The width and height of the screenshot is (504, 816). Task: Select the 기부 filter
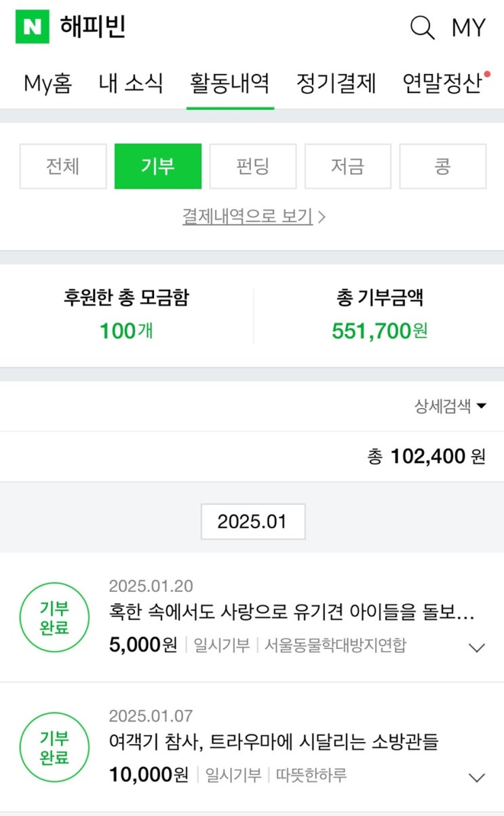click(158, 166)
